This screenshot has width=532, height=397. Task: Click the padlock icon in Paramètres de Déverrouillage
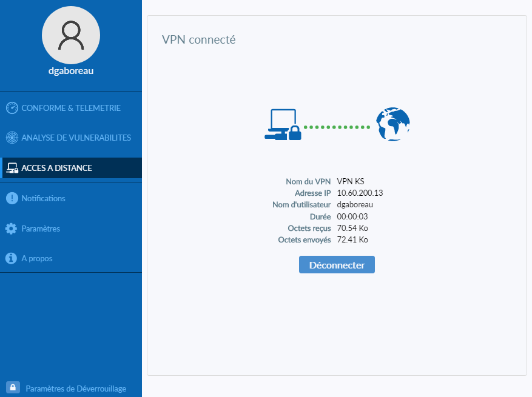tap(13, 388)
